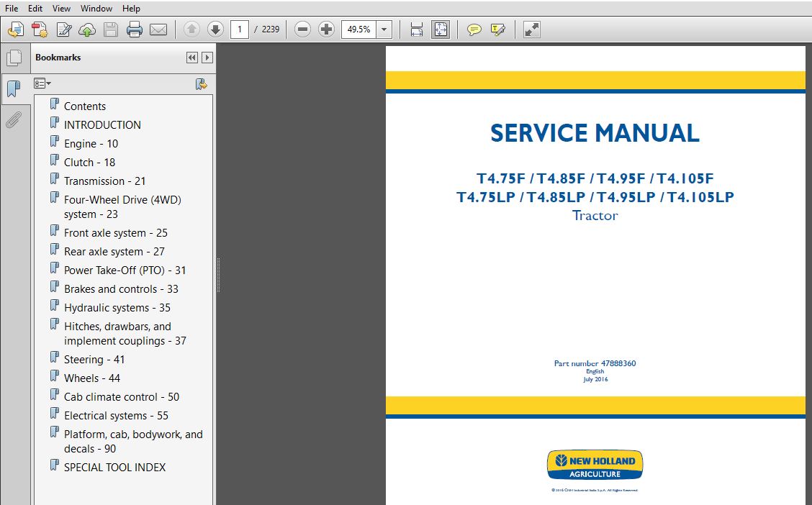Toggle the Bookmarks panel icon
This screenshot has height=505, width=812.
pyautogui.click(x=14, y=89)
